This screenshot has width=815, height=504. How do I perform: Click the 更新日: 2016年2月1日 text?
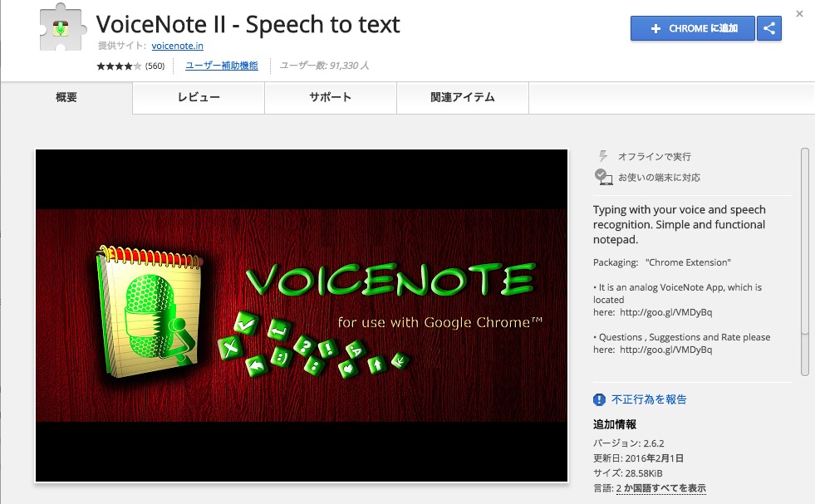[x=638, y=458]
